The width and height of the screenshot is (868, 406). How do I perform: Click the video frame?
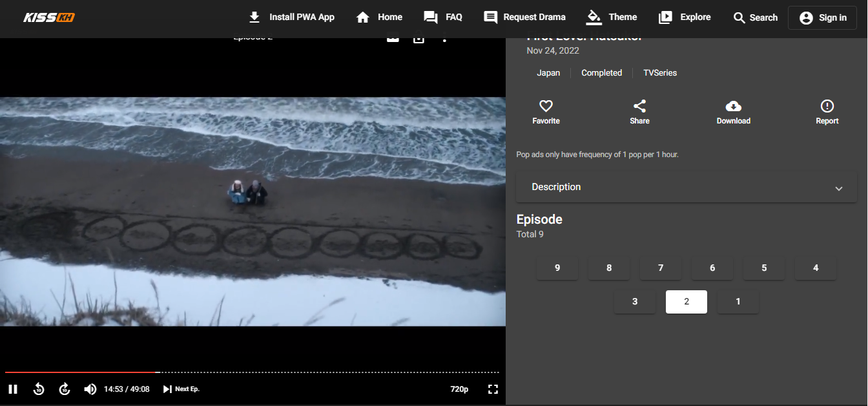[x=253, y=211]
